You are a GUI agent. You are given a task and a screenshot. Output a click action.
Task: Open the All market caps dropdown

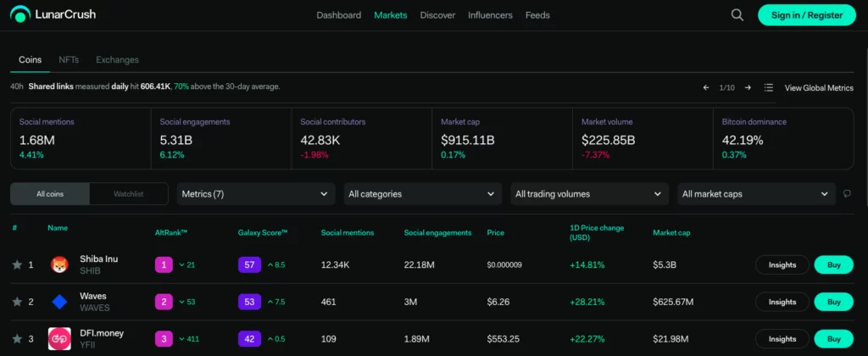point(756,194)
